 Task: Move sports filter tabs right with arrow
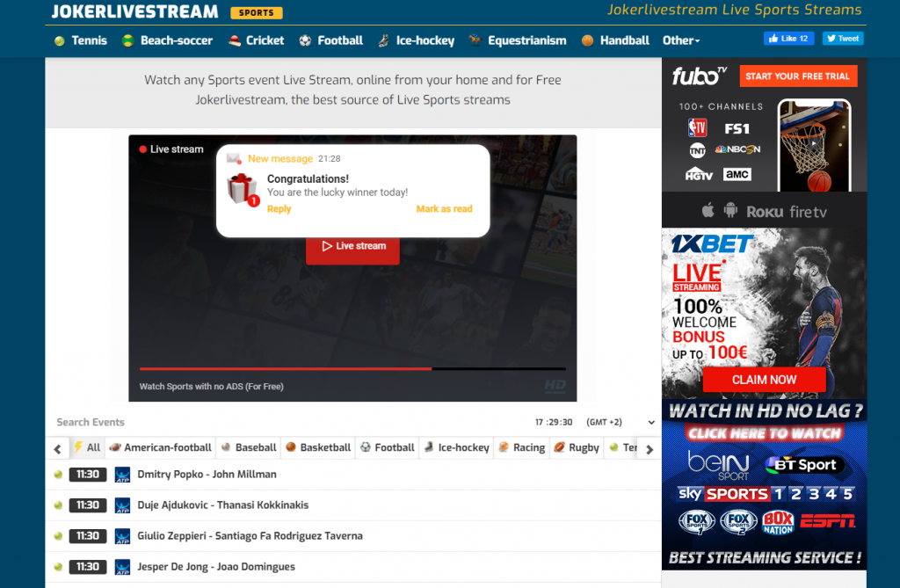[x=650, y=449]
